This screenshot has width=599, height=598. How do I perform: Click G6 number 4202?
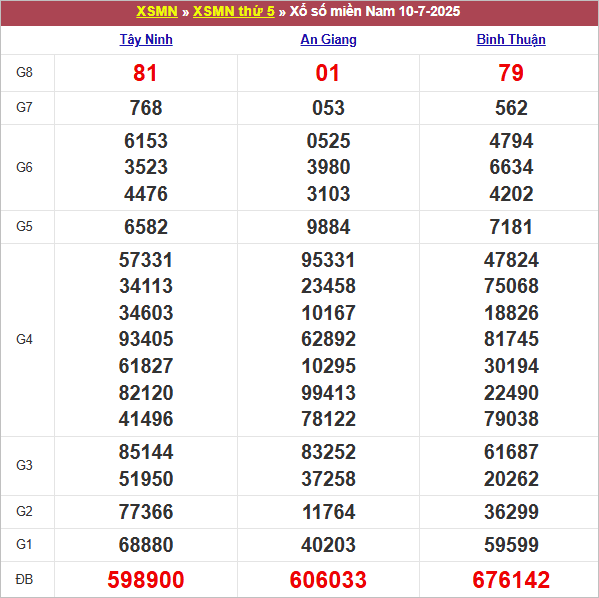coord(511,194)
